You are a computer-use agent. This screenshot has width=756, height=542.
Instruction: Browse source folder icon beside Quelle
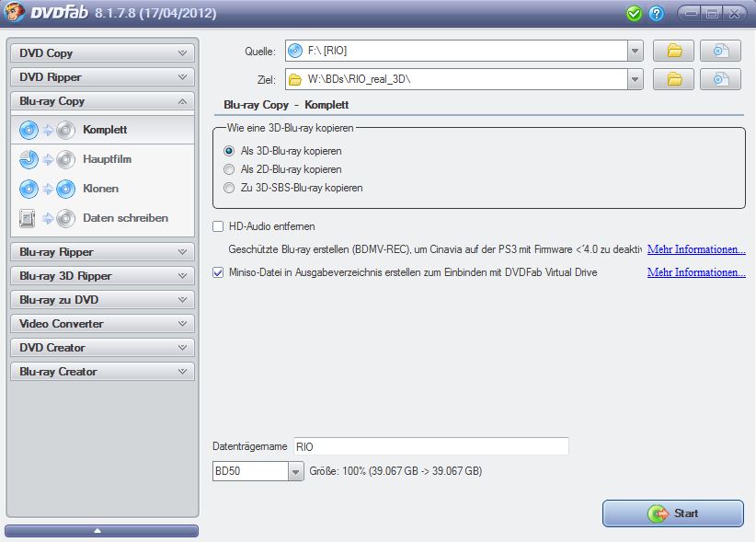[673, 51]
